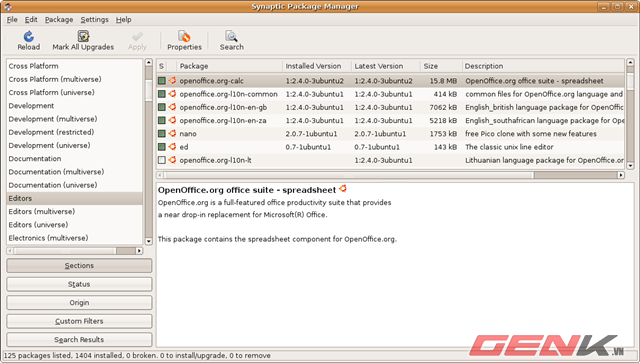Click Ubuntu logo beside openoffice.org-calc

pos(172,80)
